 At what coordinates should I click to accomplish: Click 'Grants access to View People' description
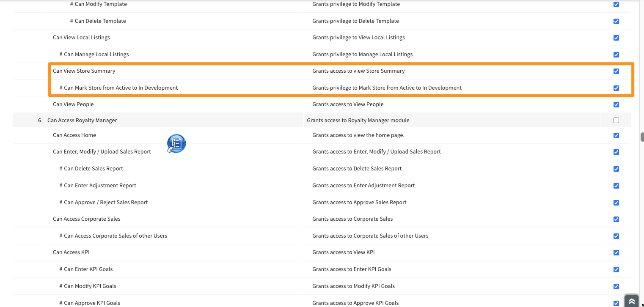(348, 104)
